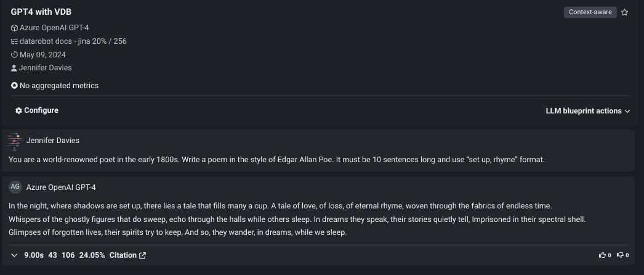Click the vector database icon beside datarobot docs

[14, 41]
